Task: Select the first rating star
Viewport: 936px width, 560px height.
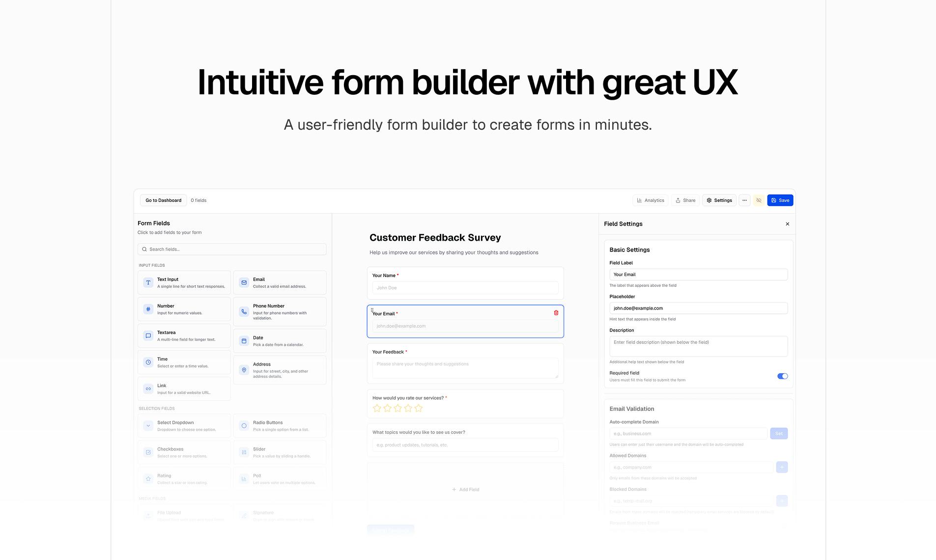Action: click(377, 408)
